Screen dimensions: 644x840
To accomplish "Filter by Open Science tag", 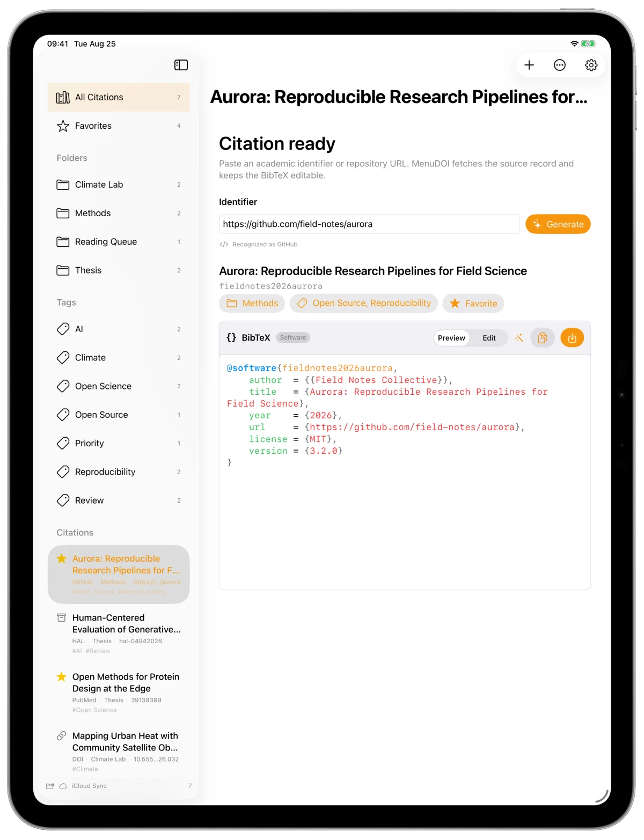I will click(x=119, y=386).
